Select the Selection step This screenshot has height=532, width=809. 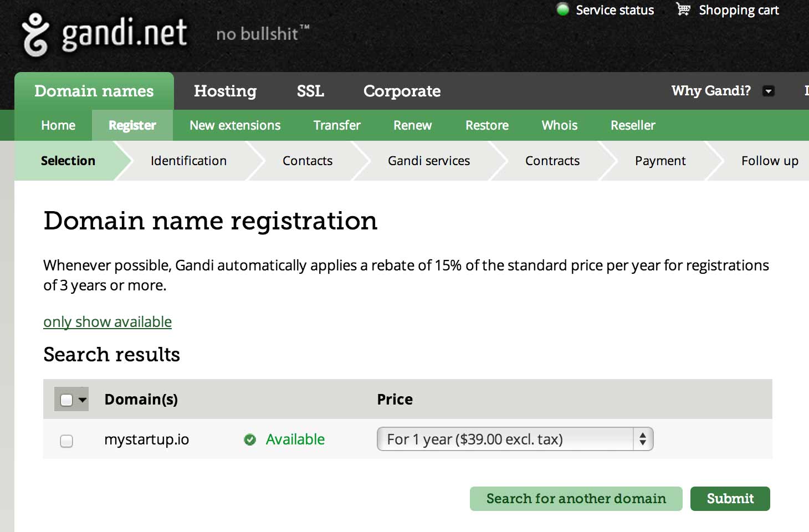point(68,161)
